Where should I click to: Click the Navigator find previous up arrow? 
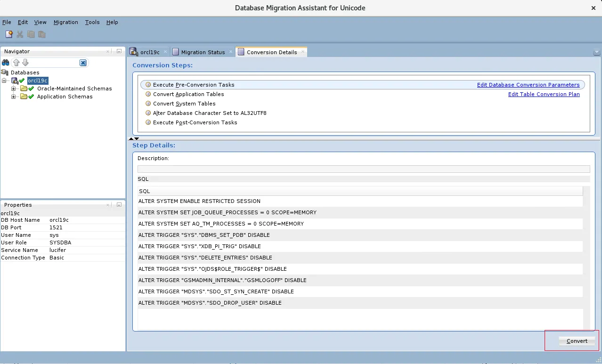click(x=16, y=63)
